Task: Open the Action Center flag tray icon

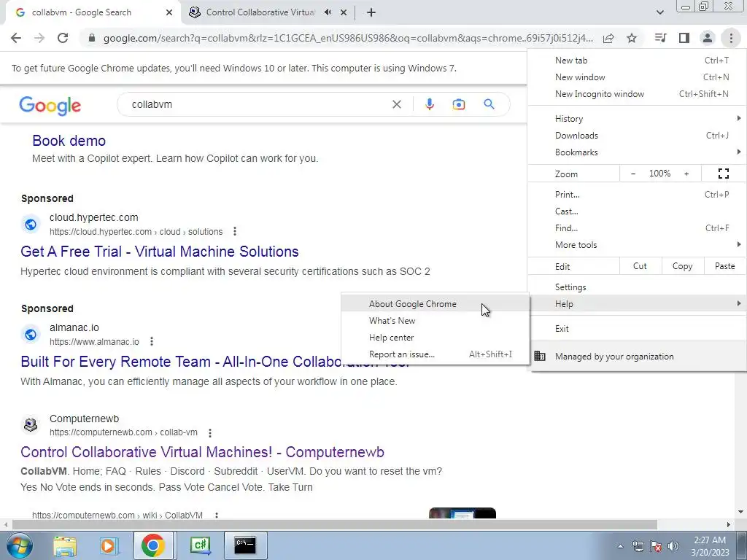Action: point(656,546)
